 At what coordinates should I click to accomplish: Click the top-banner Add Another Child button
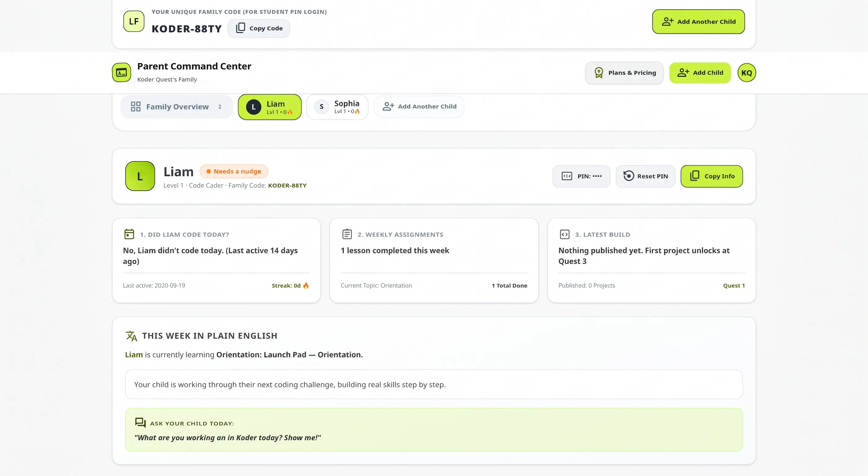(x=698, y=22)
